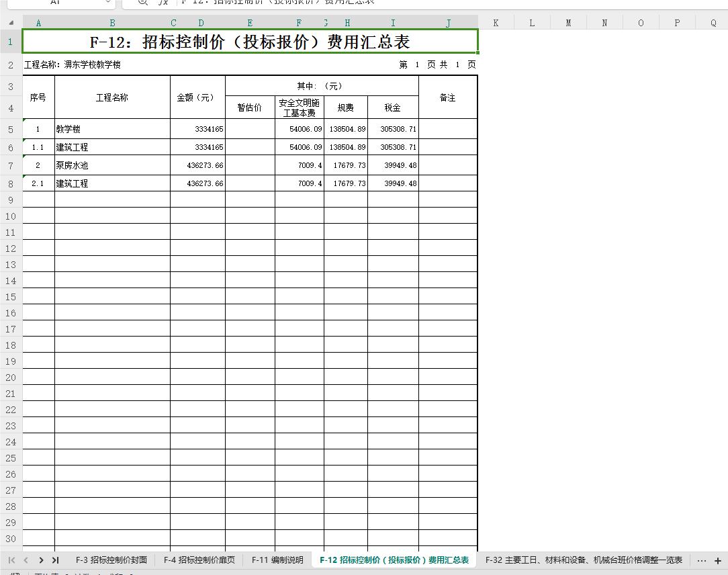
Task: Select the 泵房水池 cell
Action: [x=112, y=165]
